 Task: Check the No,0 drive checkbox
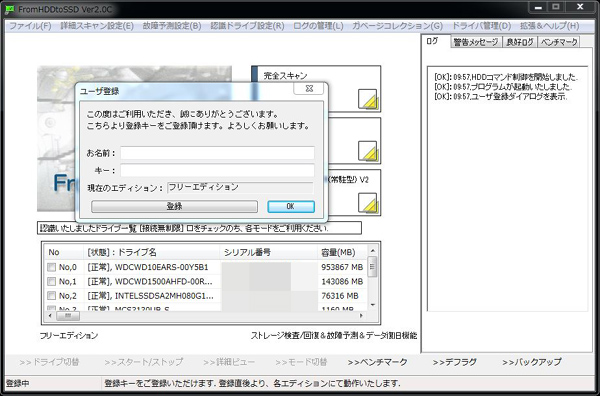(51, 267)
